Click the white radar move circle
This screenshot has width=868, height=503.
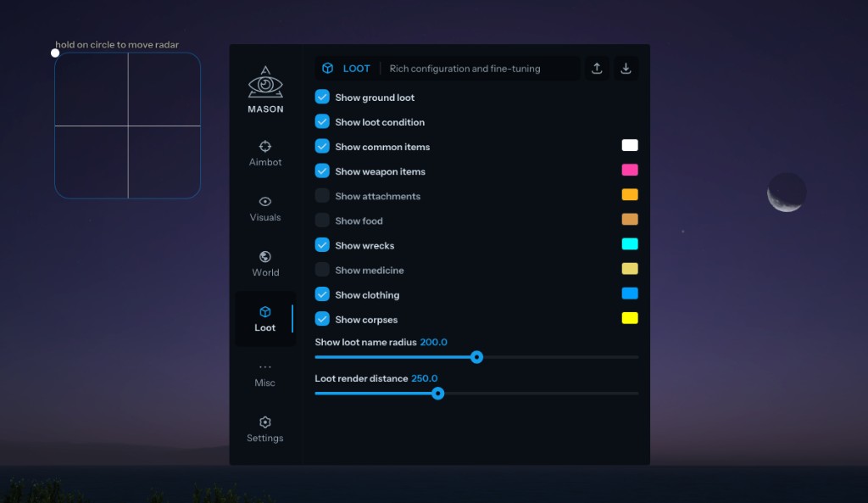click(55, 53)
